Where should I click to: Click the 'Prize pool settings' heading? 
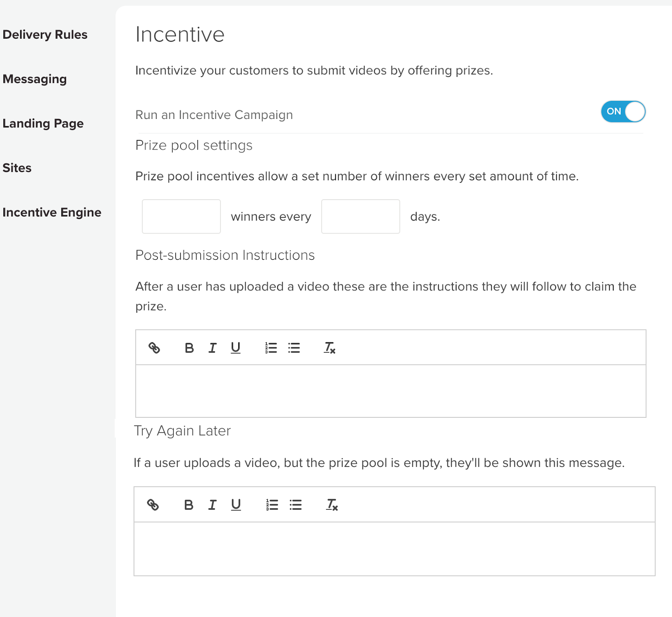coord(194,145)
